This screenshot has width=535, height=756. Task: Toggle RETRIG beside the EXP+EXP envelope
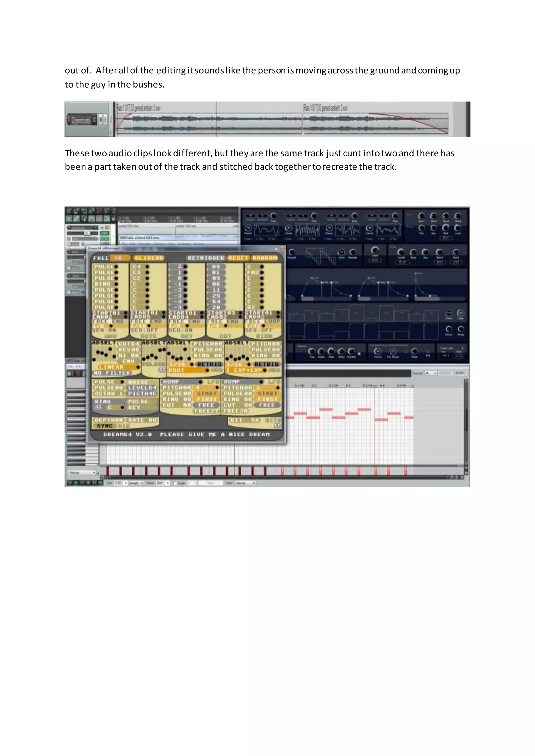[266, 364]
